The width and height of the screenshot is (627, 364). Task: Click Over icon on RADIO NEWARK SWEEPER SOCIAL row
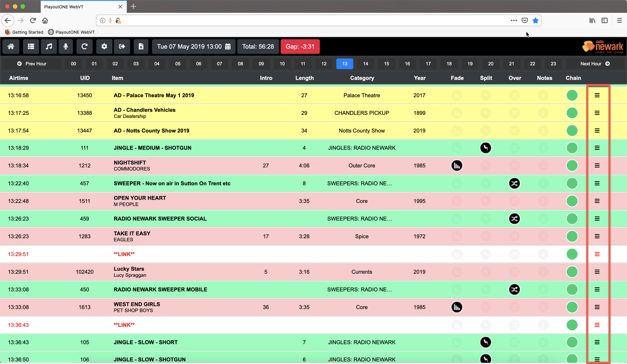pyautogui.click(x=514, y=218)
